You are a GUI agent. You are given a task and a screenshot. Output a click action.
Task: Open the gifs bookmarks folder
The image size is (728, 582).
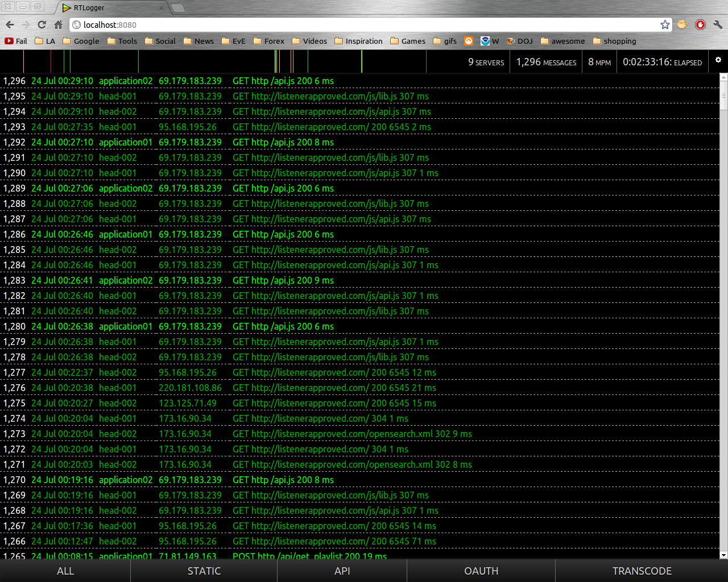click(x=445, y=41)
